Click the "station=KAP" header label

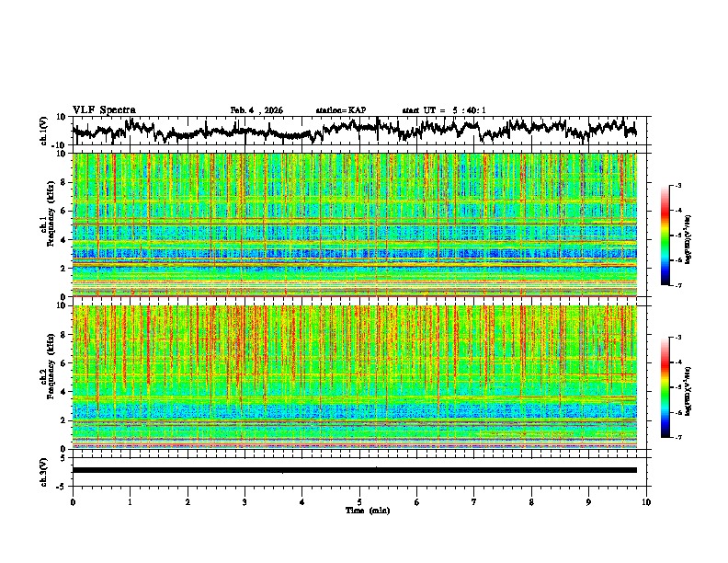tap(341, 110)
